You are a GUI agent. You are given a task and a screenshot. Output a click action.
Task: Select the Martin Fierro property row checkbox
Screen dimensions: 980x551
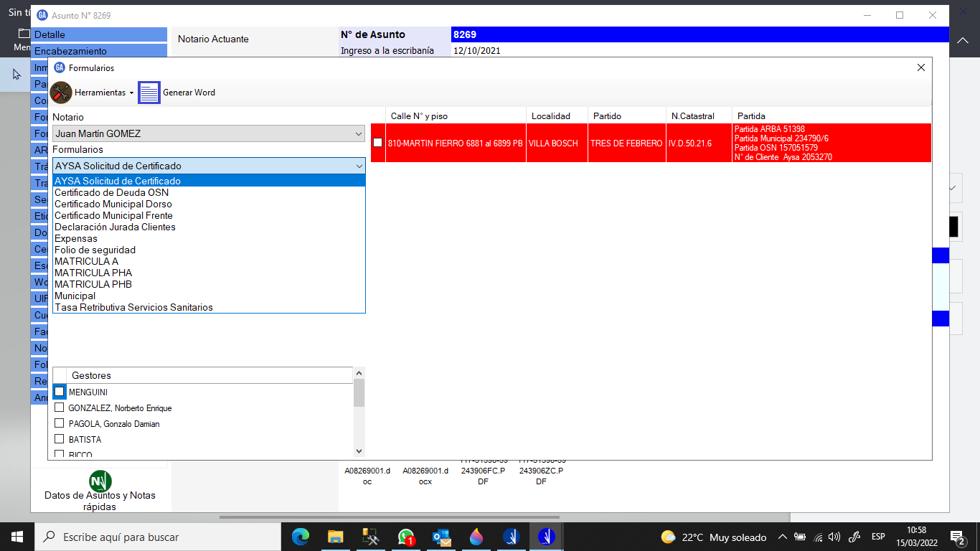tap(377, 143)
